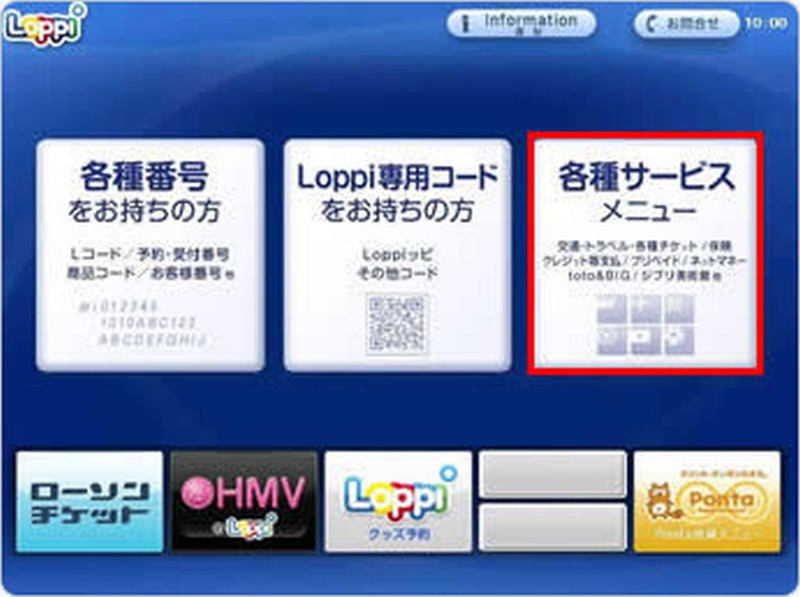Select Loppi専用コードをお持ちの方 panel
This screenshot has width=800, height=597.
pos(397,255)
